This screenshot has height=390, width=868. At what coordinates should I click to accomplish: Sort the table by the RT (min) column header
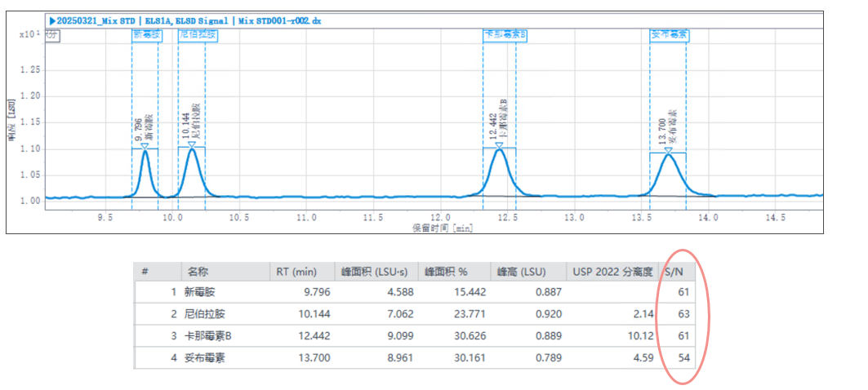(292, 272)
